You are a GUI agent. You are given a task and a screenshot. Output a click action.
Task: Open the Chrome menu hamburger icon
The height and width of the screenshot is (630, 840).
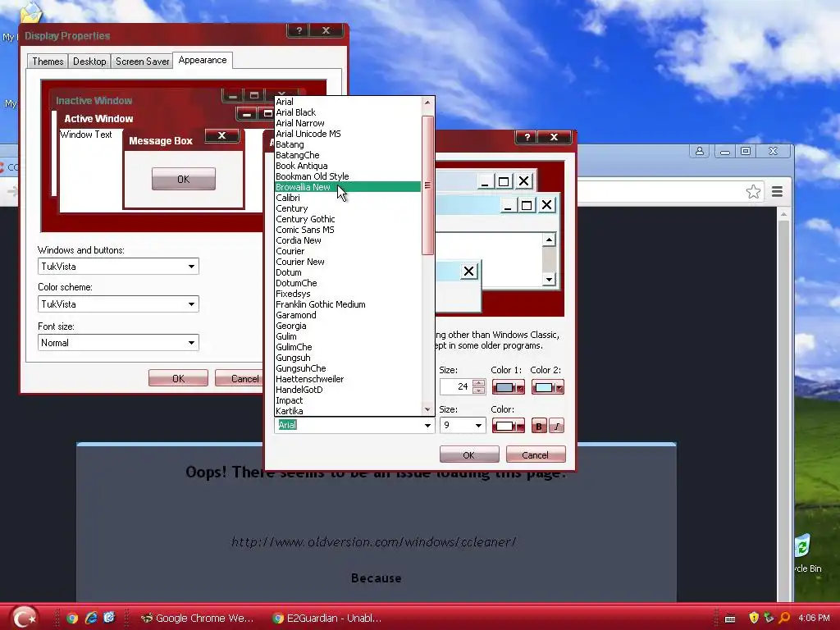pos(778,191)
